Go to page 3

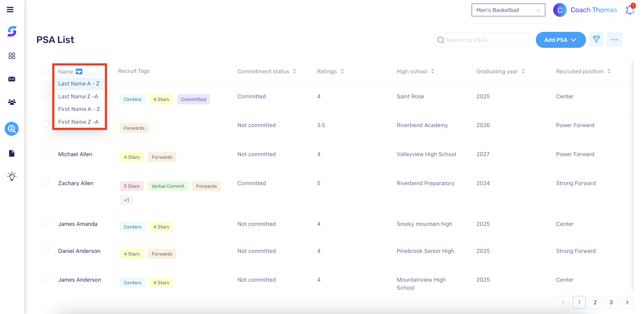[x=611, y=302]
